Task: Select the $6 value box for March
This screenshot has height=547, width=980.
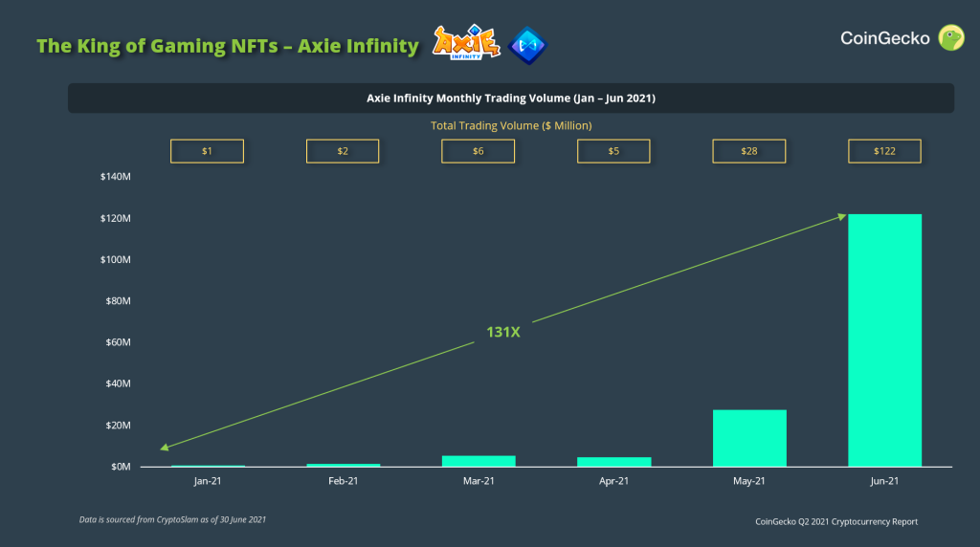Action: click(479, 151)
